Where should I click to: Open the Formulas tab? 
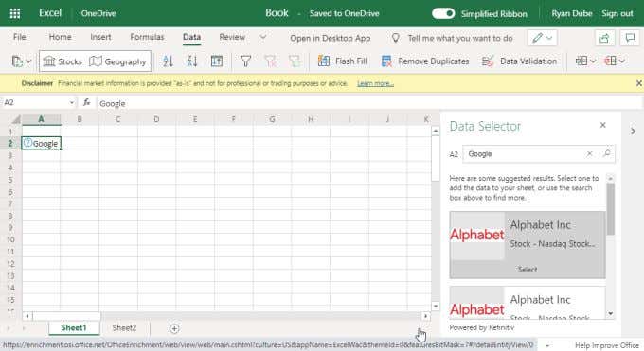(147, 37)
